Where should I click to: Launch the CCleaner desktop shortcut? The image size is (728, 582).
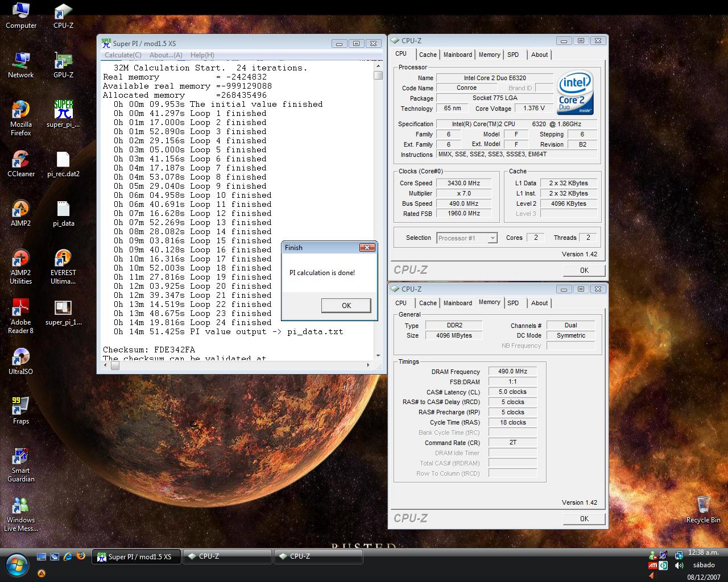(21, 164)
